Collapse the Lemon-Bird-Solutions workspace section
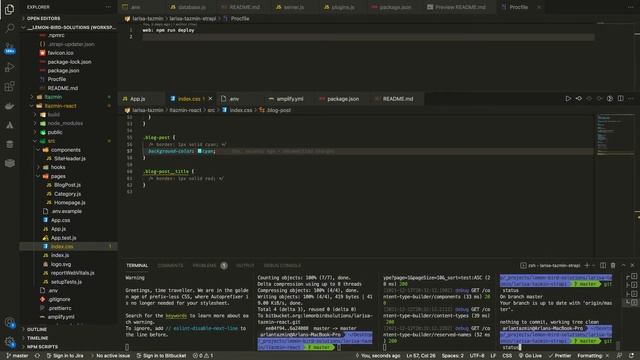The image size is (640, 360). click(69, 27)
